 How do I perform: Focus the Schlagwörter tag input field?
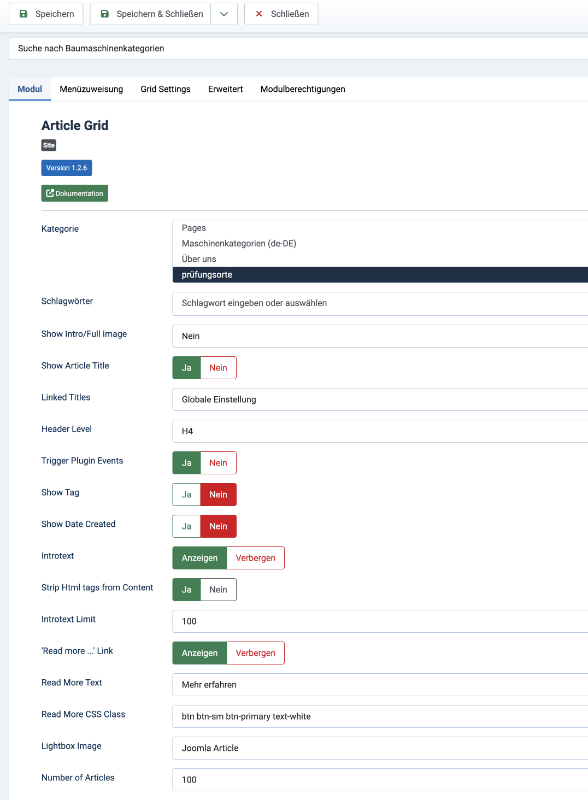pyautogui.click(x=380, y=303)
